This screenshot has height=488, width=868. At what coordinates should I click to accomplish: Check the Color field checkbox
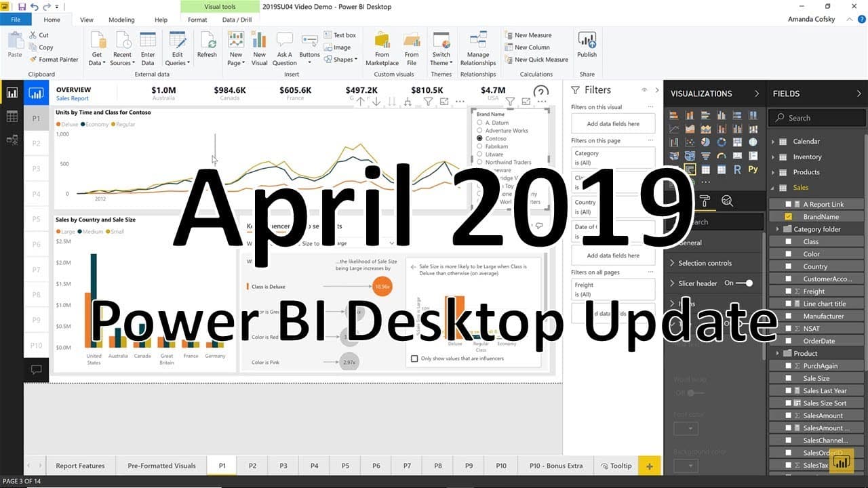click(788, 254)
